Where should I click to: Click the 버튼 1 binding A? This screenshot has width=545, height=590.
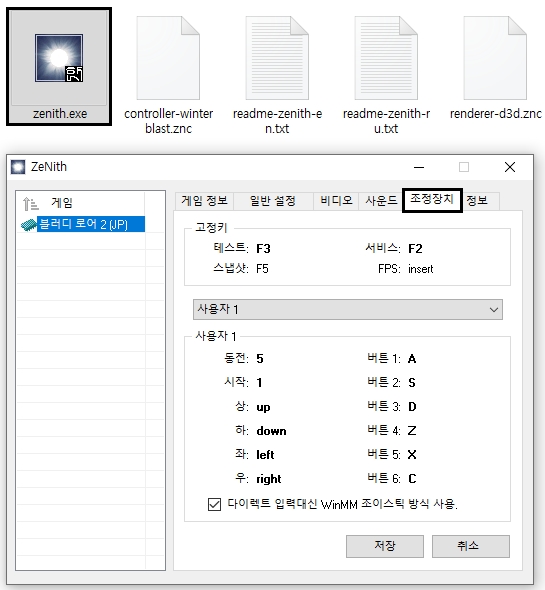click(x=412, y=359)
